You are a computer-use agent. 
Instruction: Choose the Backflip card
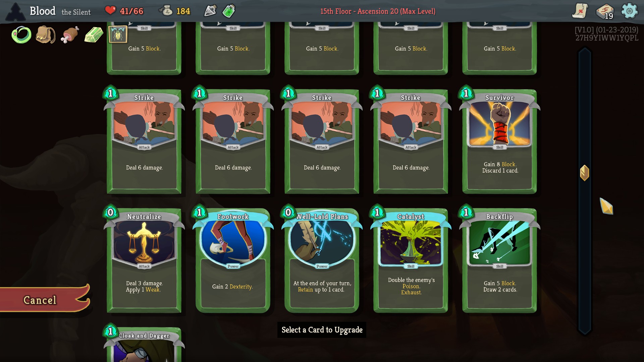(x=499, y=260)
